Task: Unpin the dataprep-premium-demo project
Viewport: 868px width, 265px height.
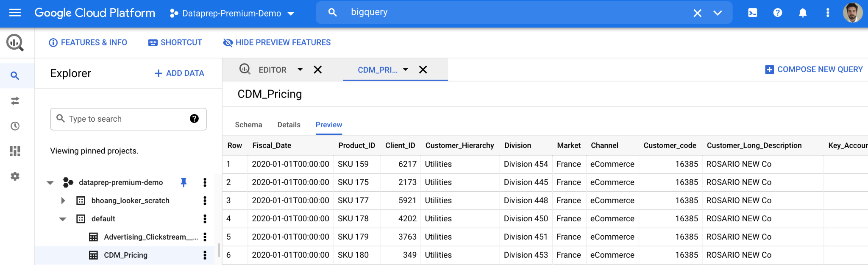Action: pos(184,182)
